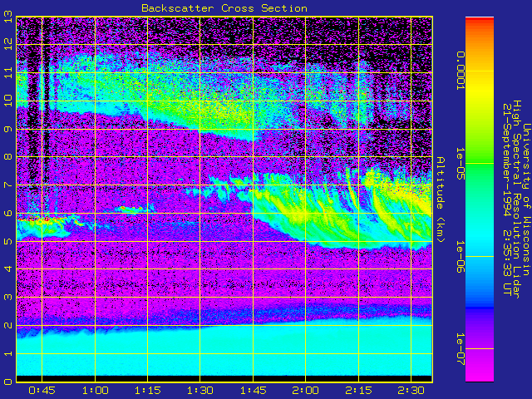Click time axis label 1:15
Screen dimensions: 532x399
(x=147, y=391)
